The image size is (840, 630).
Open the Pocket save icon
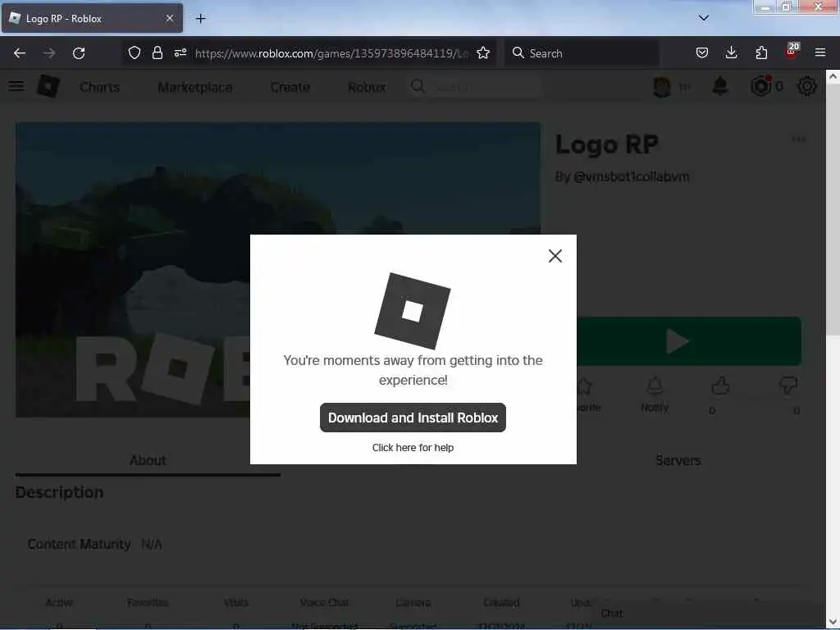coord(702,52)
